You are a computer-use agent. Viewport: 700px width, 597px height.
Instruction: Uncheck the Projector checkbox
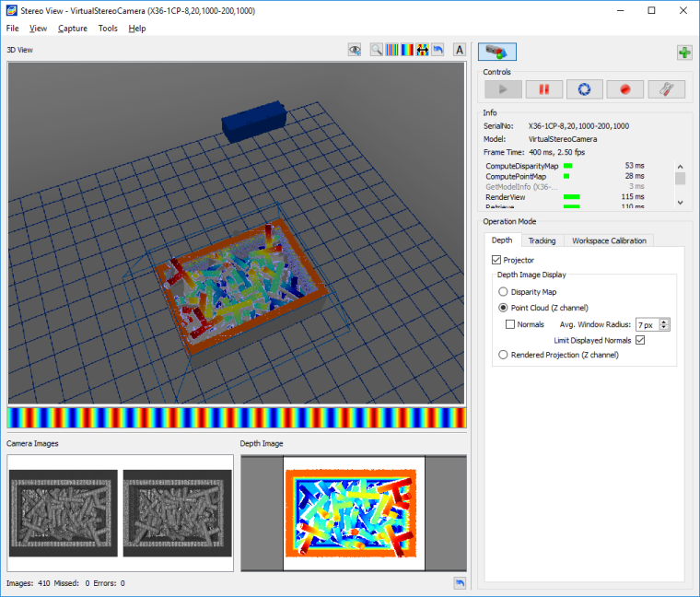click(497, 261)
